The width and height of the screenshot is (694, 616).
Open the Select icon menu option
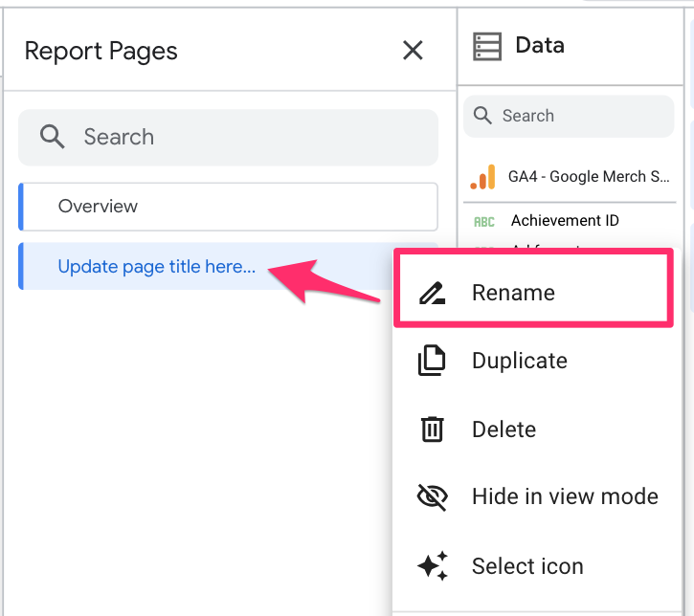(x=527, y=566)
